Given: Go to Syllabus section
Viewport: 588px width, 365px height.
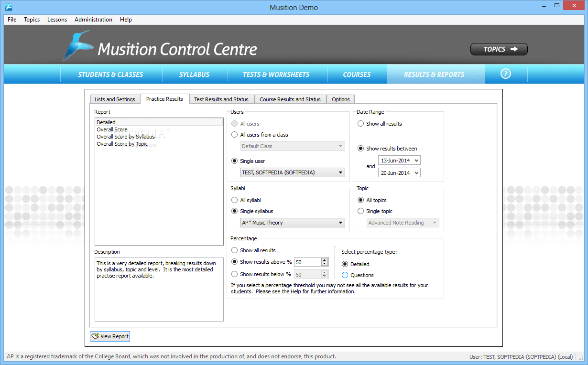Looking at the screenshot, I should (x=195, y=75).
